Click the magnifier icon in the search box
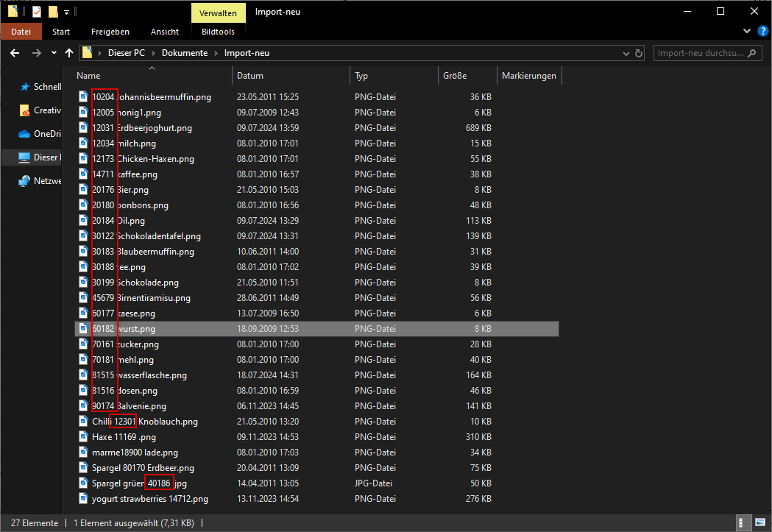Screen dimensions: 772x532 coord(751,53)
